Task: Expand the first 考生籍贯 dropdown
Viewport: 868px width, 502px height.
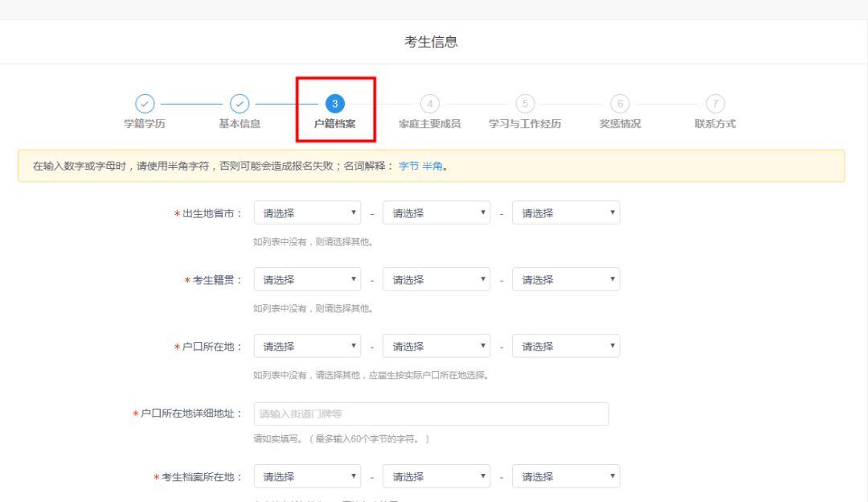Action: (307, 280)
